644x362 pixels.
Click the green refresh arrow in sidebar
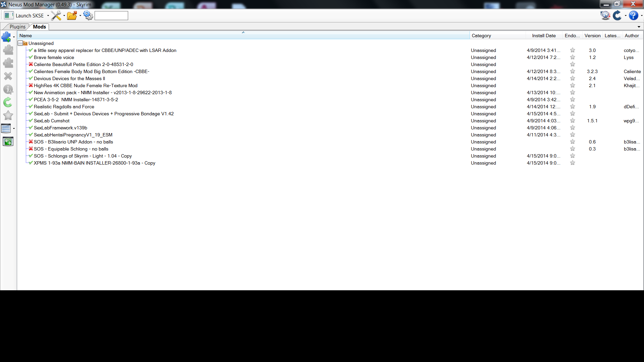8,102
